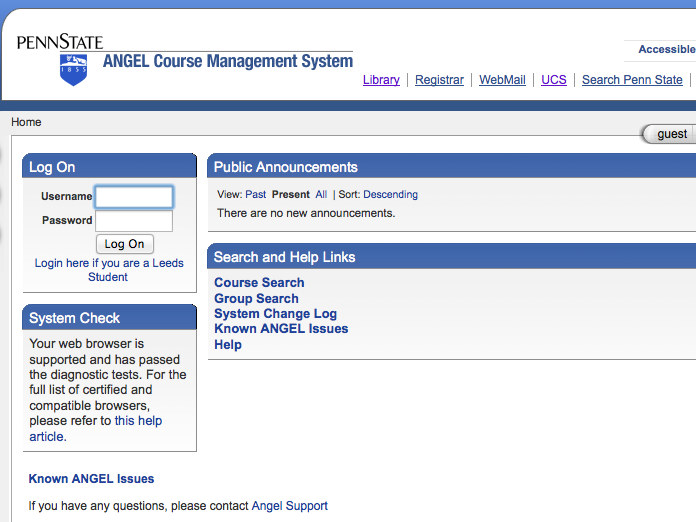Click the Log On button
696x522 pixels.
point(125,244)
